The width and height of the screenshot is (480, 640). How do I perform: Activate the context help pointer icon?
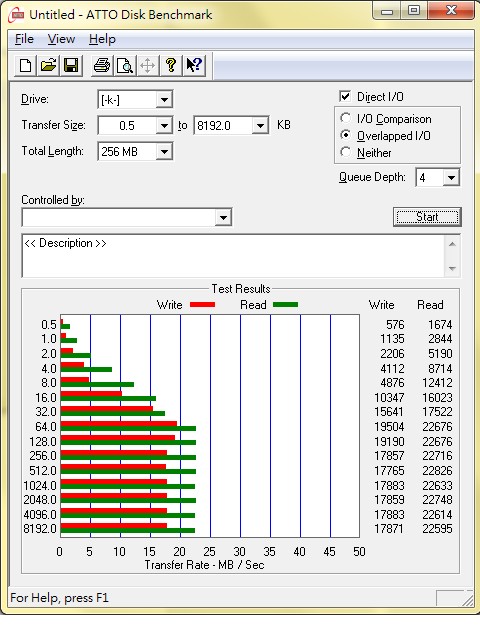(194, 65)
